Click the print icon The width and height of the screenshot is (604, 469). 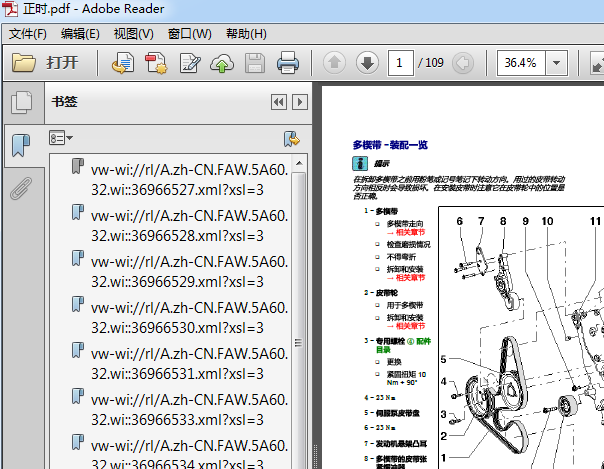tap(288, 63)
